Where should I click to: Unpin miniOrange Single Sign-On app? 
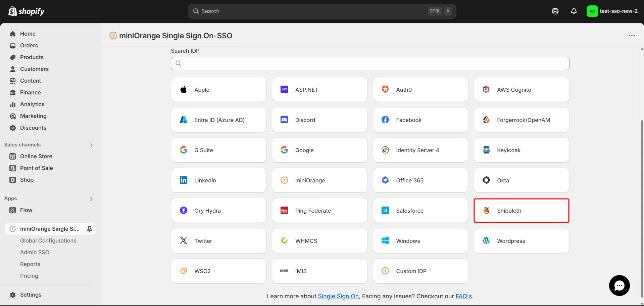pyautogui.click(x=90, y=229)
